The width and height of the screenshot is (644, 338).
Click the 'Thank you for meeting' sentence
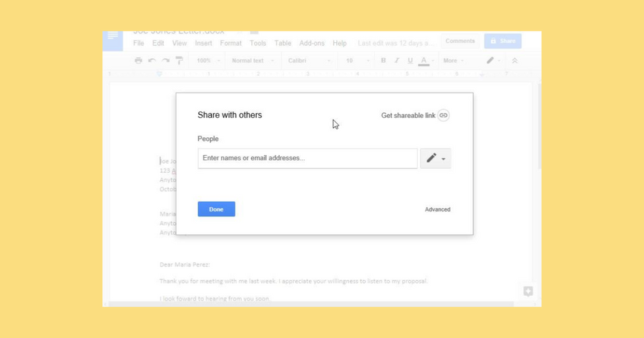click(x=293, y=281)
